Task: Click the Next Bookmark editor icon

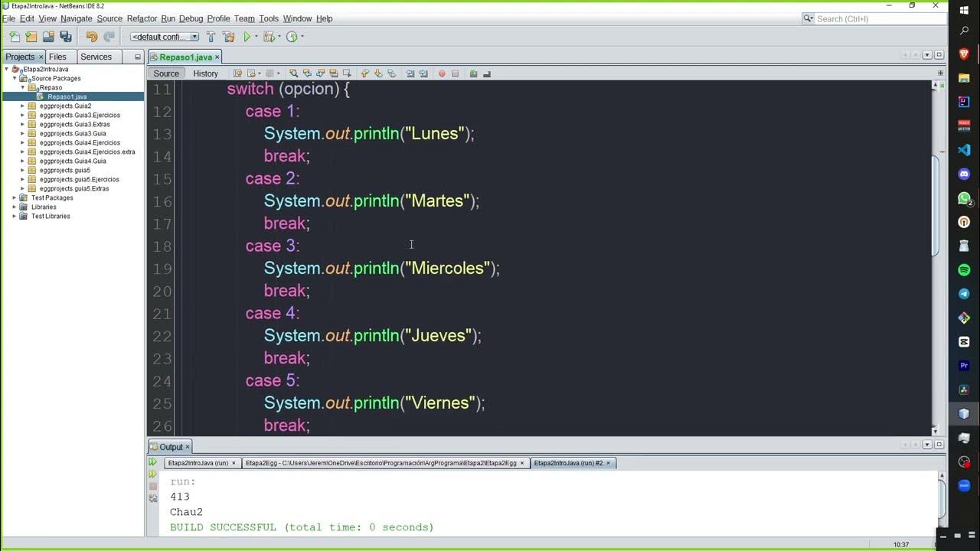Action: [x=378, y=73]
